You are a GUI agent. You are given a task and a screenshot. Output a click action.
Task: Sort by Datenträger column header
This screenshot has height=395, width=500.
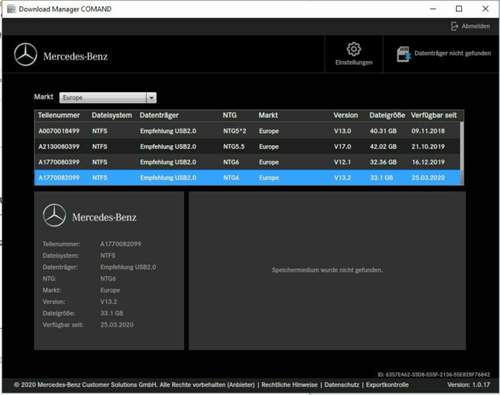(x=159, y=115)
